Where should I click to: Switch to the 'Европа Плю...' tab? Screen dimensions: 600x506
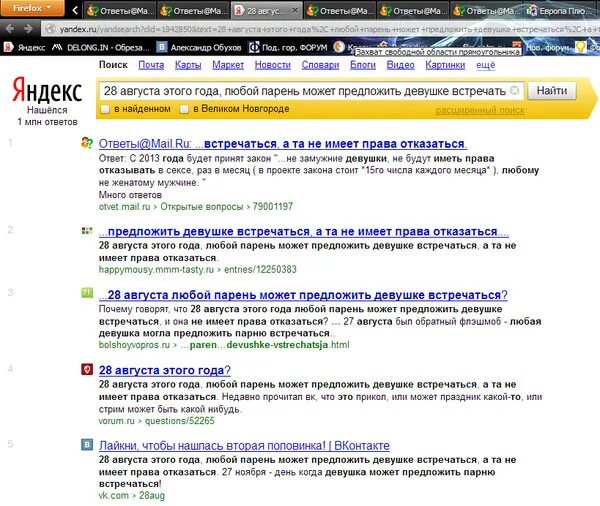pos(561,11)
